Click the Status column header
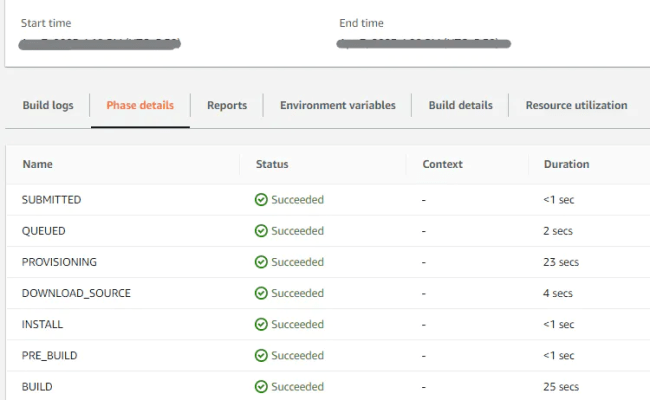 [x=272, y=164]
